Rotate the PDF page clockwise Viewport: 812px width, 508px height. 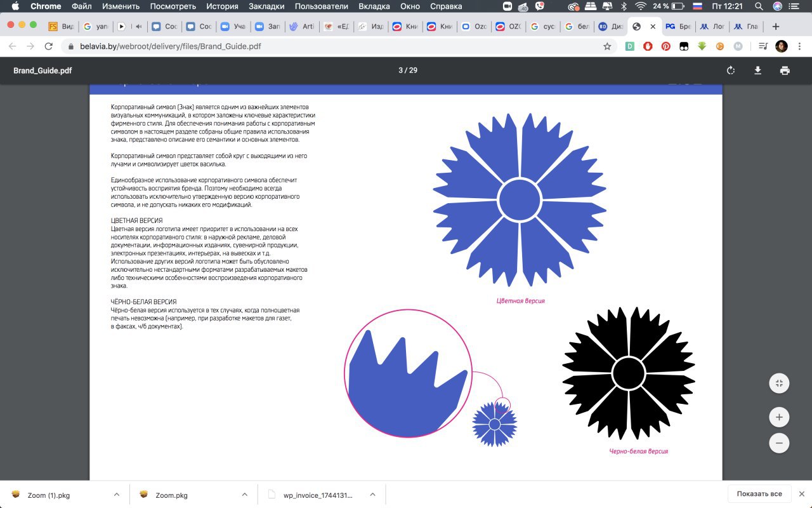click(x=731, y=70)
